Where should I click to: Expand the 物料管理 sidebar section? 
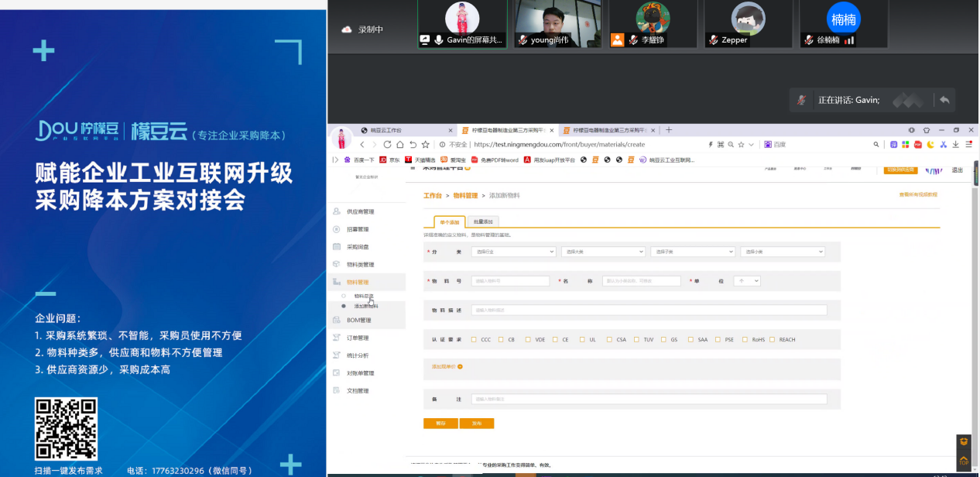[366, 283]
